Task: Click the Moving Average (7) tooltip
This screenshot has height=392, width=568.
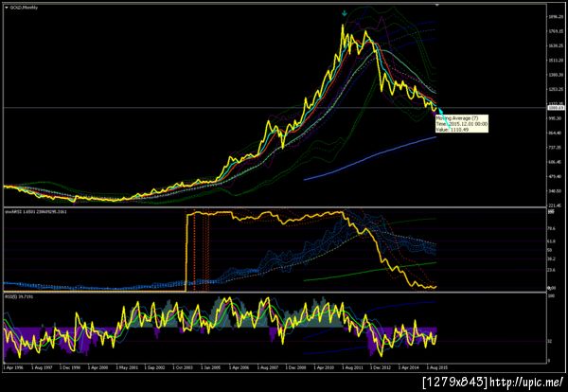Action: tap(462, 123)
